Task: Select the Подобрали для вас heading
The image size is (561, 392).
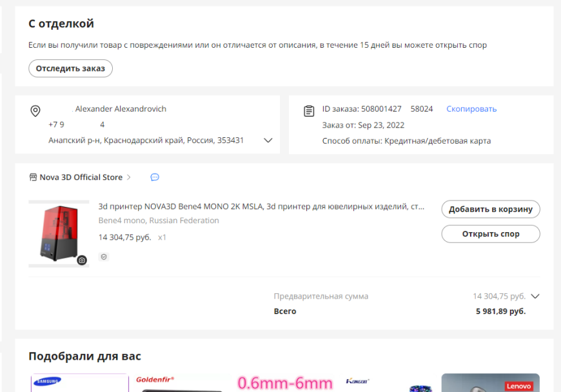Action: click(x=84, y=357)
